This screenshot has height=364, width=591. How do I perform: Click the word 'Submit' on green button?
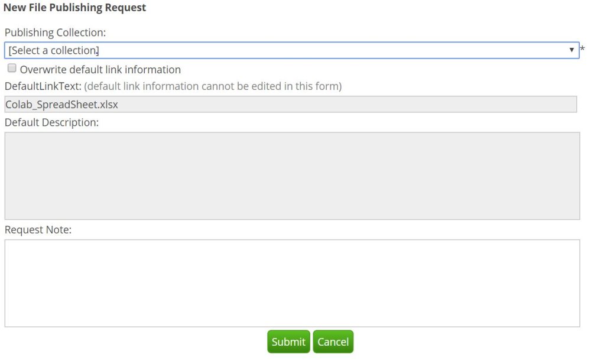(x=289, y=342)
